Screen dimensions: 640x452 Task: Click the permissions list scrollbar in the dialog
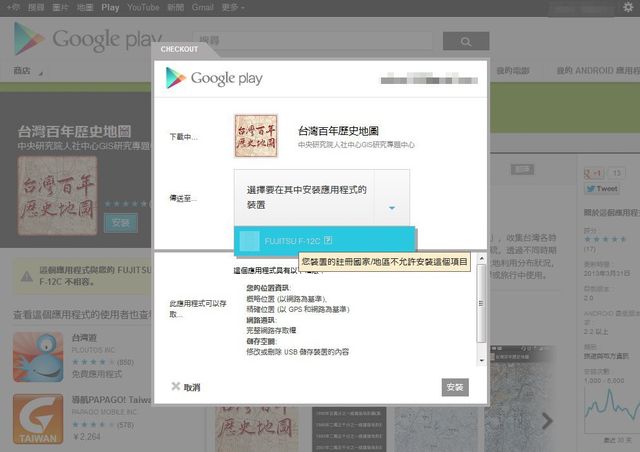(x=481, y=310)
